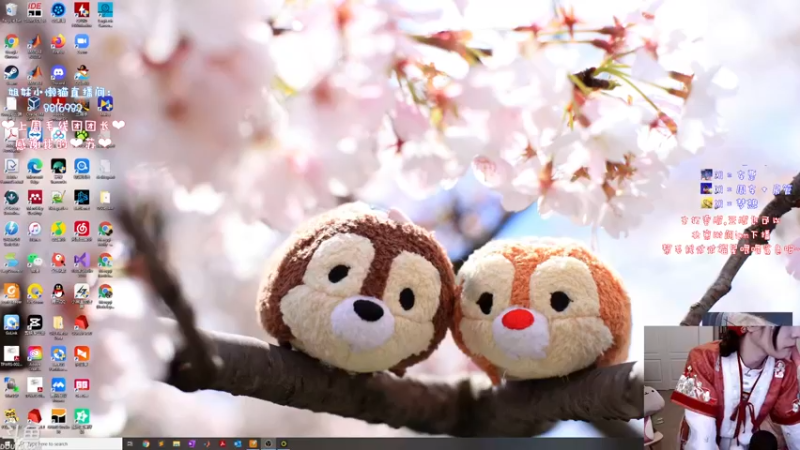This screenshot has height=450, width=800.
Task: Open the IDE shortcut beside Recycle Bin
Action: pyautogui.click(x=34, y=10)
